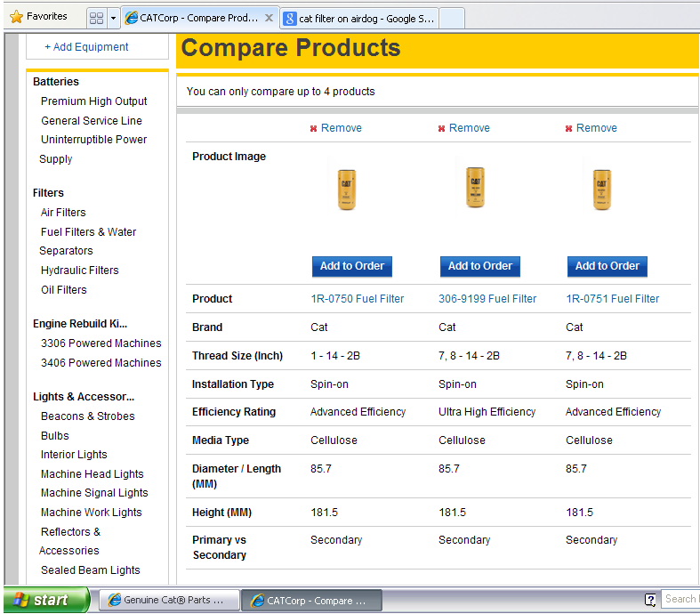Open Machine Signal Lights category
The image size is (700, 614).
pyautogui.click(x=94, y=493)
